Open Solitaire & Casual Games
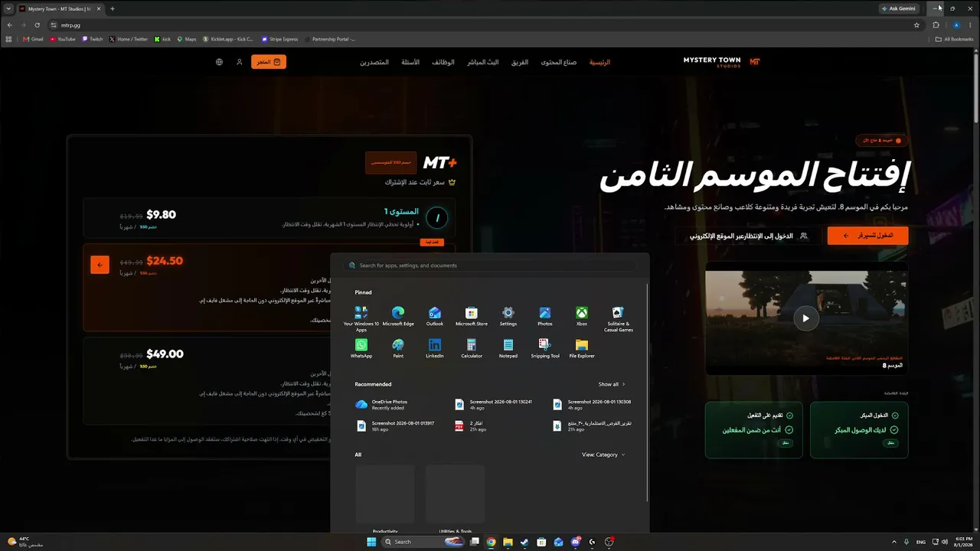The height and width of the screenshot is (551, 980). [619, 319]
